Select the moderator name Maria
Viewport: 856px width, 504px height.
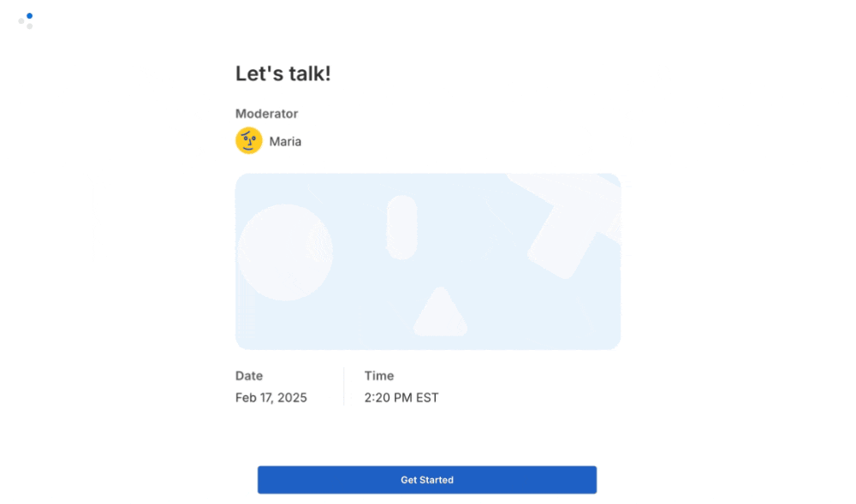(285, 141)
